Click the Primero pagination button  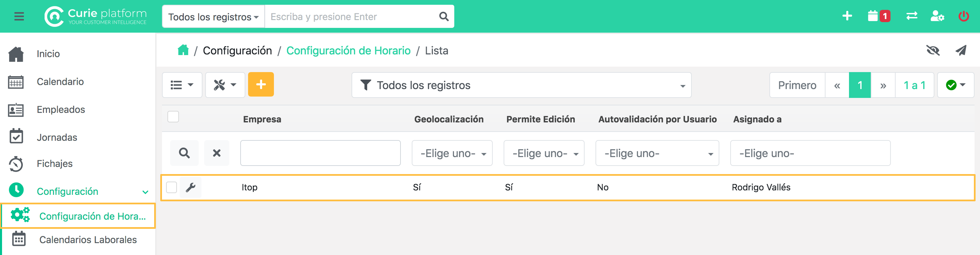click(x=797, y=85)
